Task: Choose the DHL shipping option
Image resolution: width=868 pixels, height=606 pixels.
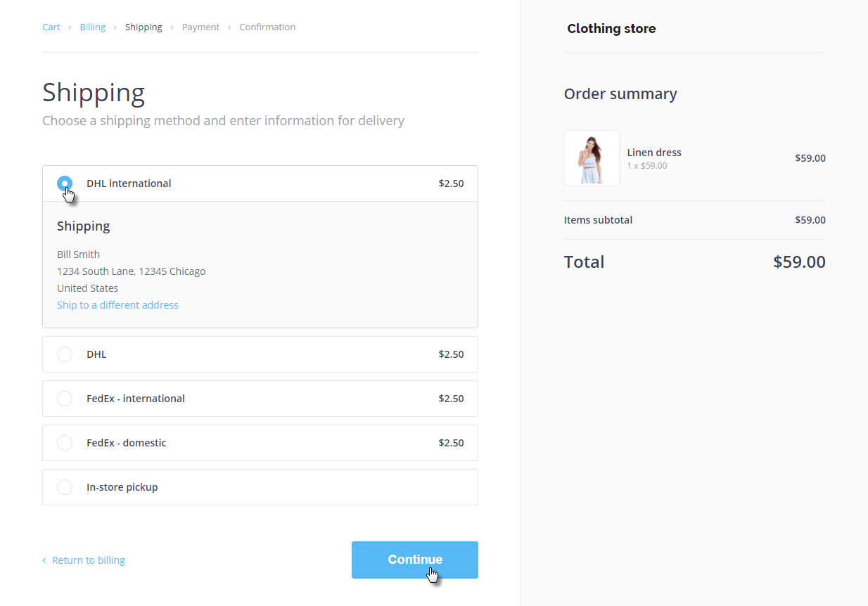Action: coord(65,354)
